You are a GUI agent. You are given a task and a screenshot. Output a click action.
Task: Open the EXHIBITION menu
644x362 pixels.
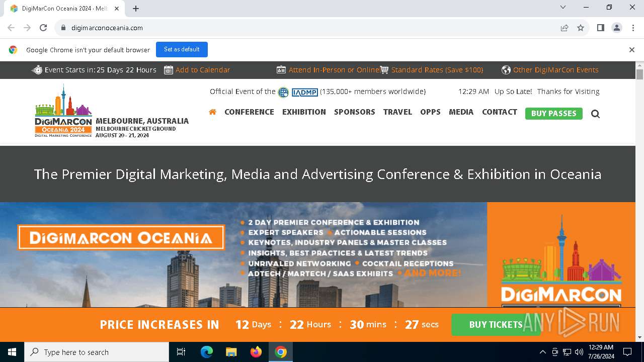tap(304, 112)
